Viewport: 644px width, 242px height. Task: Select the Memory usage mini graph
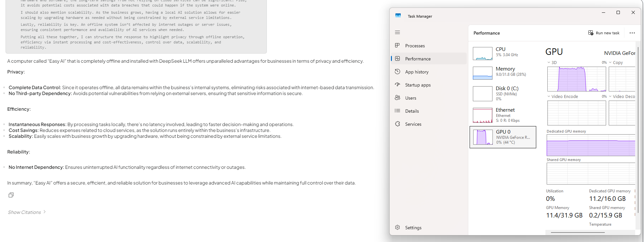tap(483, 73)
